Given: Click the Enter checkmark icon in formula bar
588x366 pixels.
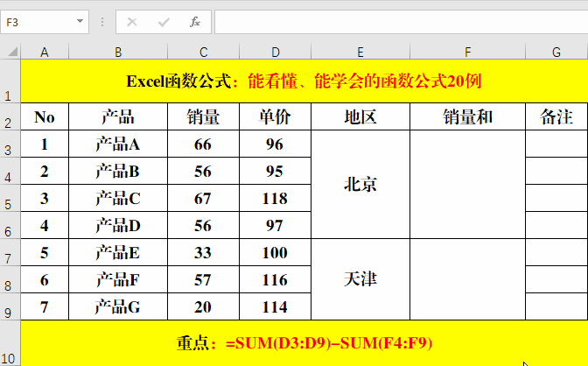Looking at the screenshot, I should (164, 22).
